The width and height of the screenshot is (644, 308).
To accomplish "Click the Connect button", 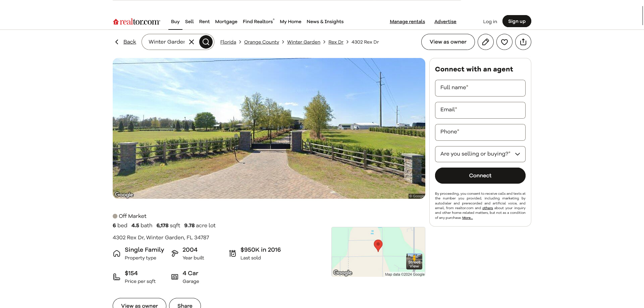I will 480,176.
